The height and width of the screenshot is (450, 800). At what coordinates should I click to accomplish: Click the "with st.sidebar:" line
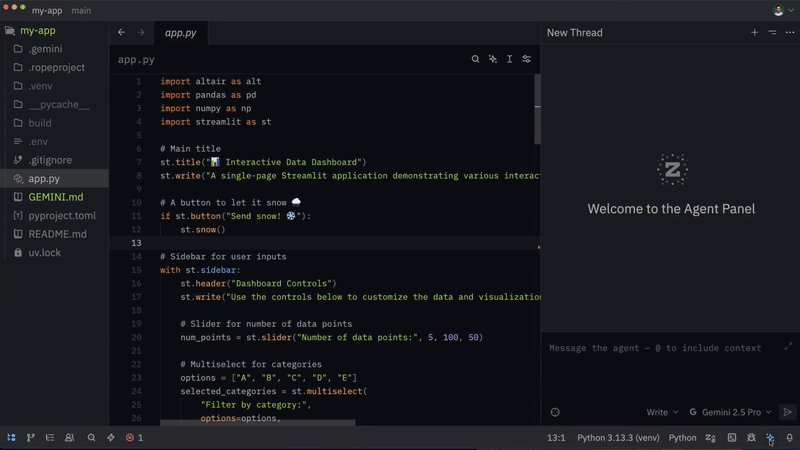pyautogui.click(x=200, y=270)
